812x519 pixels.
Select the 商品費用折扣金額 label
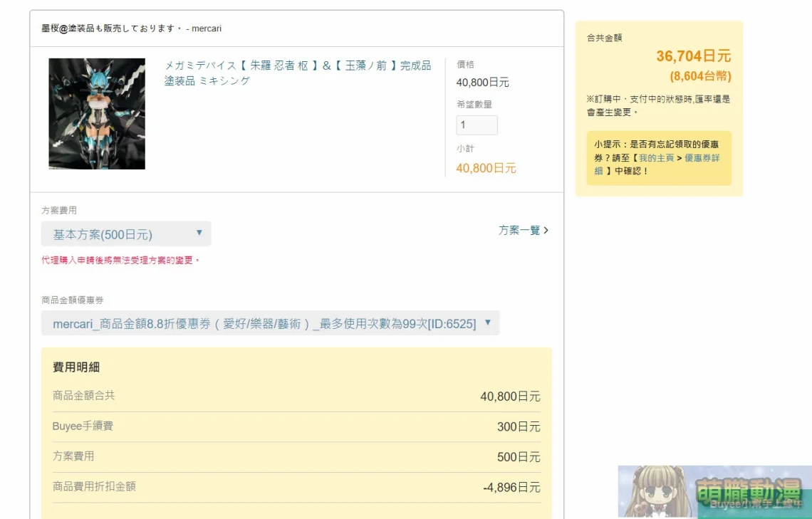[x=94, y=486]
